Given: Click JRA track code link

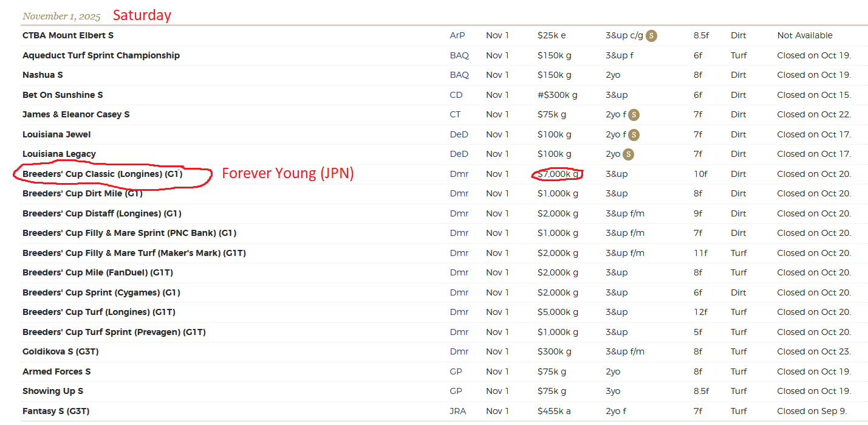Looking at the screenshot, I should [x=458, y=411].
